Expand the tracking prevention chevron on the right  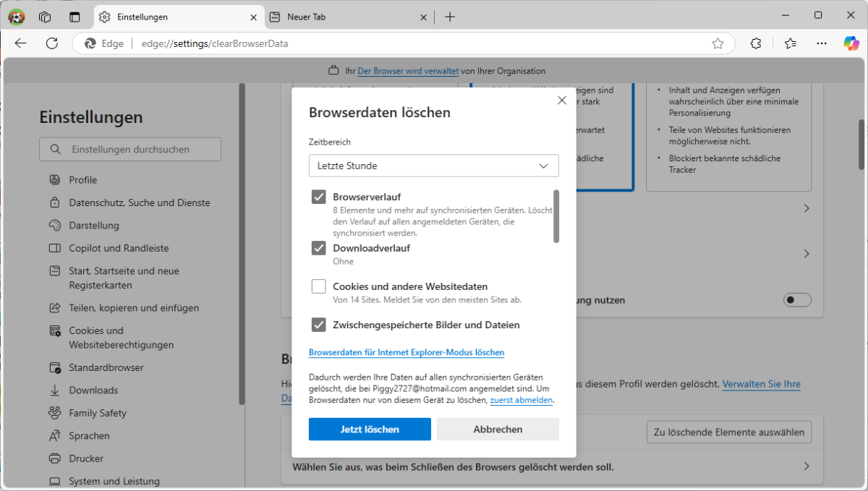pos(806,208)
